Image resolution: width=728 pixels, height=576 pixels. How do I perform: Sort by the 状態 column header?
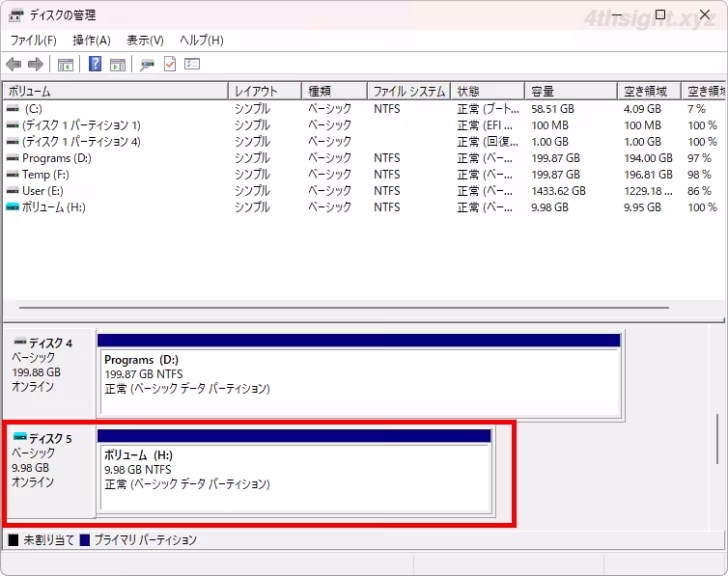[488, 91]
